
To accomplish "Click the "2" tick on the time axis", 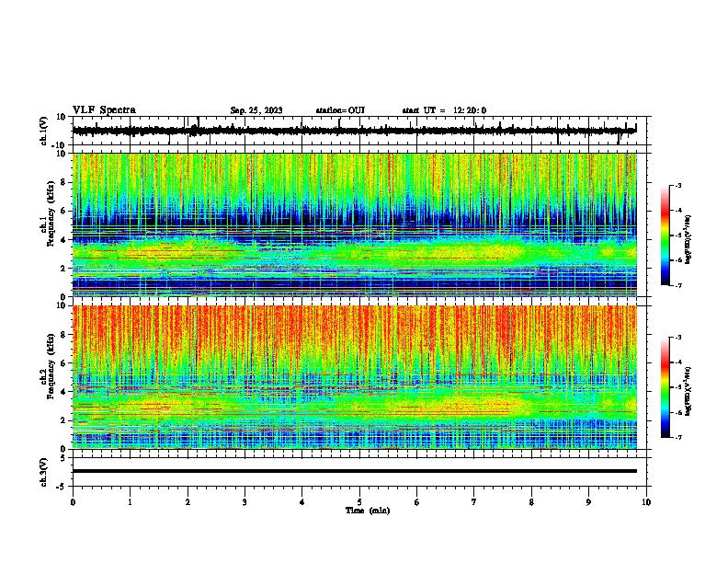I will 188,502.
